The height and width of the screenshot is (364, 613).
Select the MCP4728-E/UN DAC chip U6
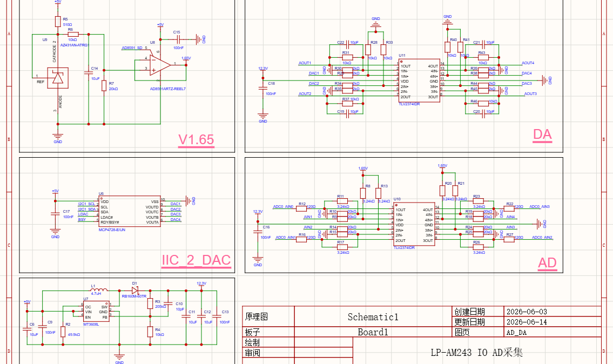130,211
